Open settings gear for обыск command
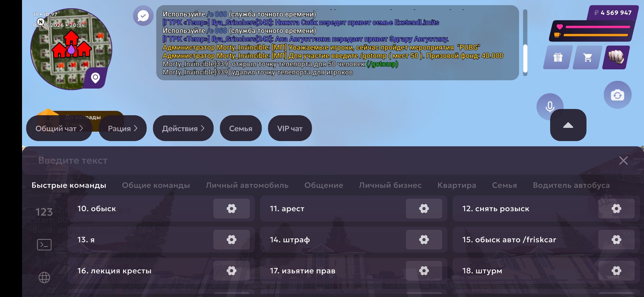 231,208
